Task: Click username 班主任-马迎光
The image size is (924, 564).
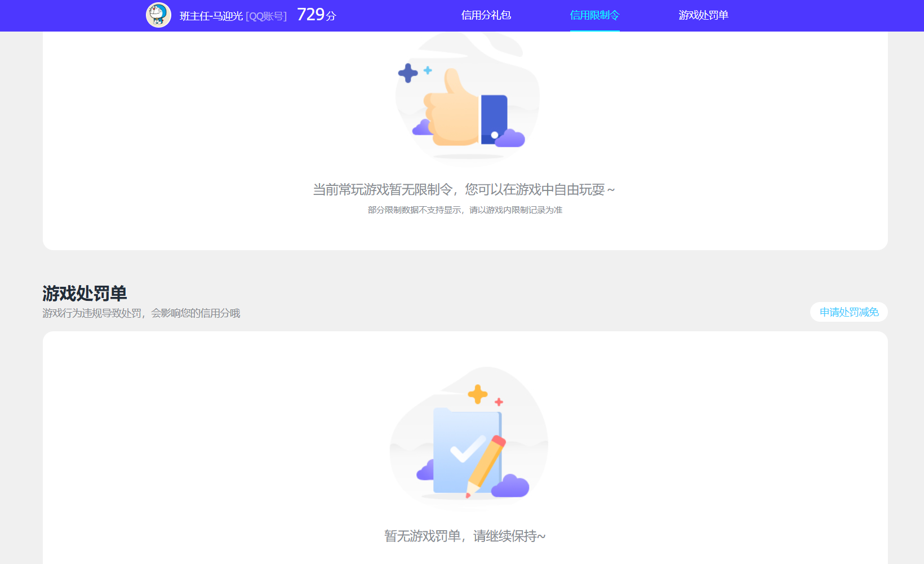Action: click(211, 16)
